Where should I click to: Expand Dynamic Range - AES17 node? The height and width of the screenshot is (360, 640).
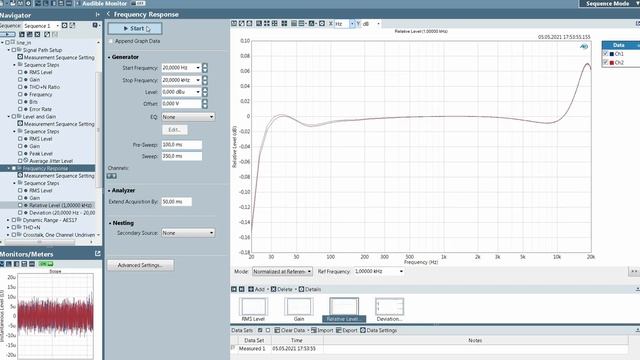[8, 220]
